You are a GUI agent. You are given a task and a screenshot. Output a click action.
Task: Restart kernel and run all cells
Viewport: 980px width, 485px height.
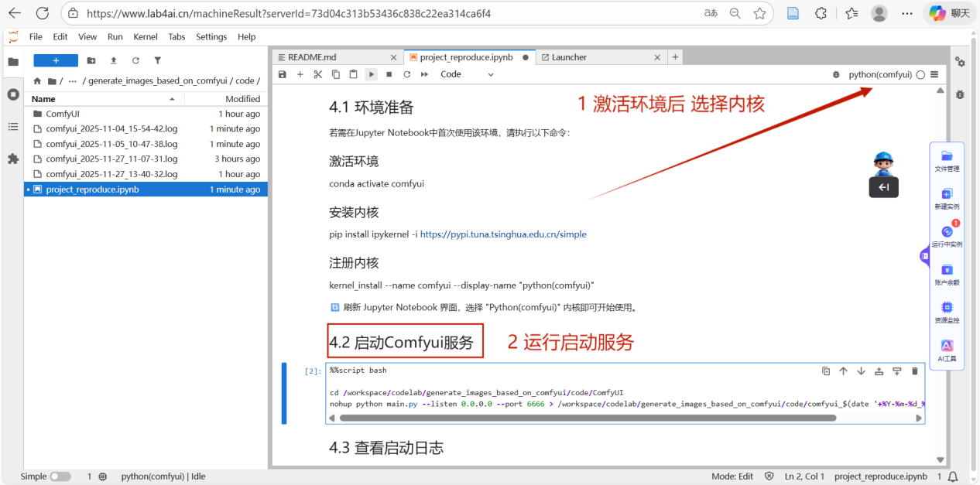(424, 74)
